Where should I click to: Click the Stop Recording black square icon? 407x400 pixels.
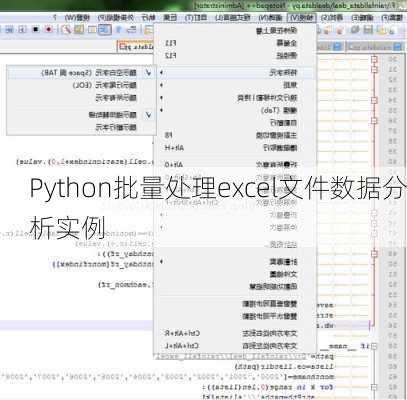(x=36, y=29)
